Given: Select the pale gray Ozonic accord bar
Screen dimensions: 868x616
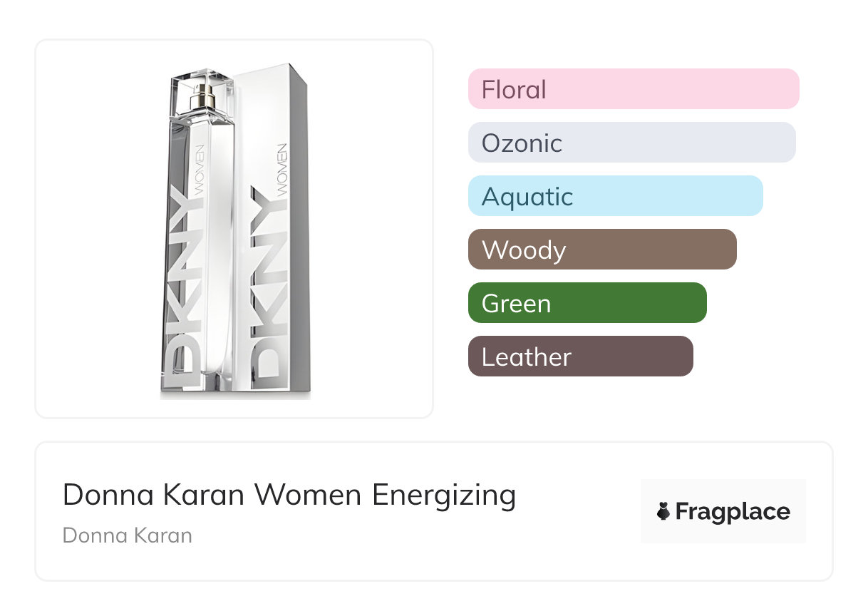Looking at the screenshot, I should point(631,143).
